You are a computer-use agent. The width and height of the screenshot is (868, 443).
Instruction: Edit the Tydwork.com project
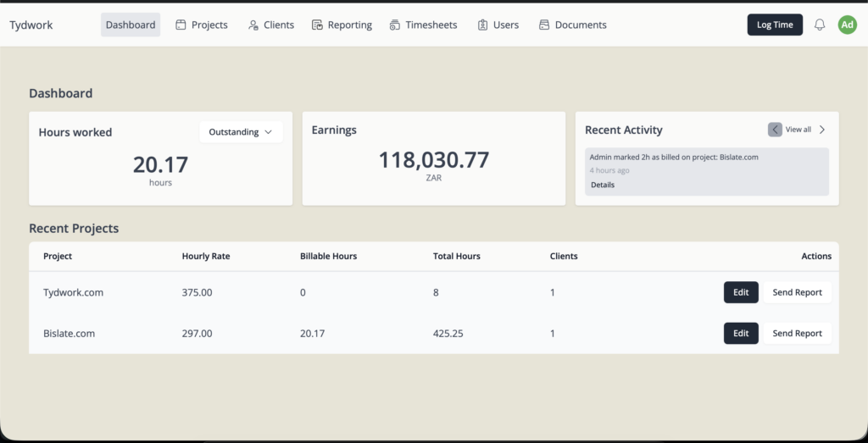pos(741,292)
